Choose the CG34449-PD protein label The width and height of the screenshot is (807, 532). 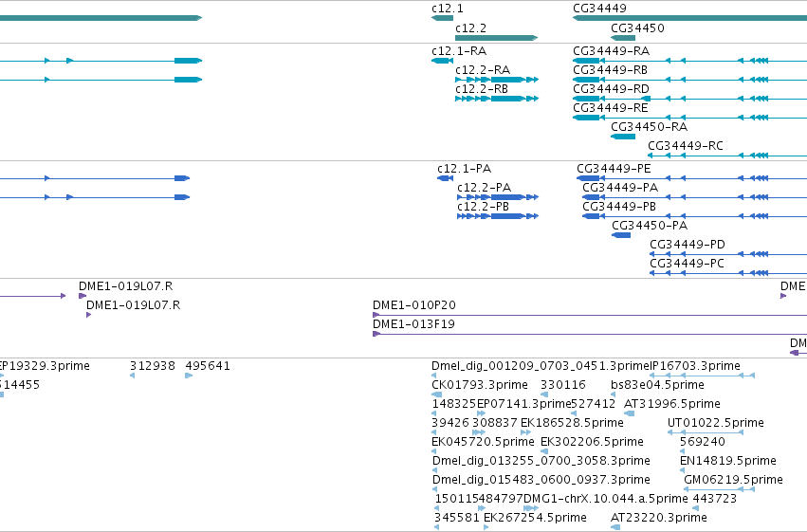(x=688, y=245)
